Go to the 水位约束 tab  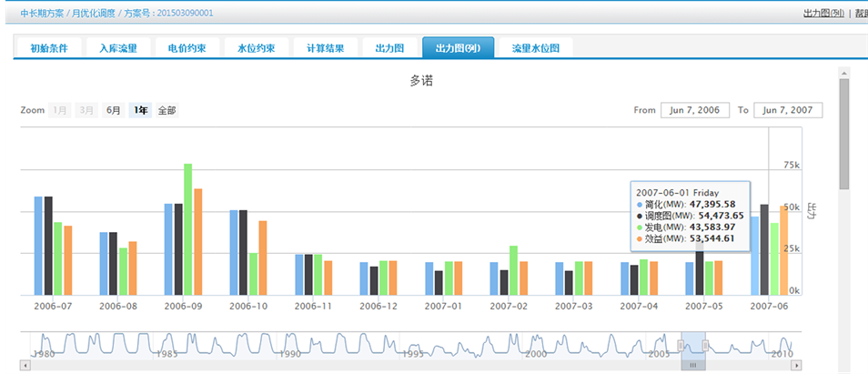pyautogui.click(x=257, y=48)
